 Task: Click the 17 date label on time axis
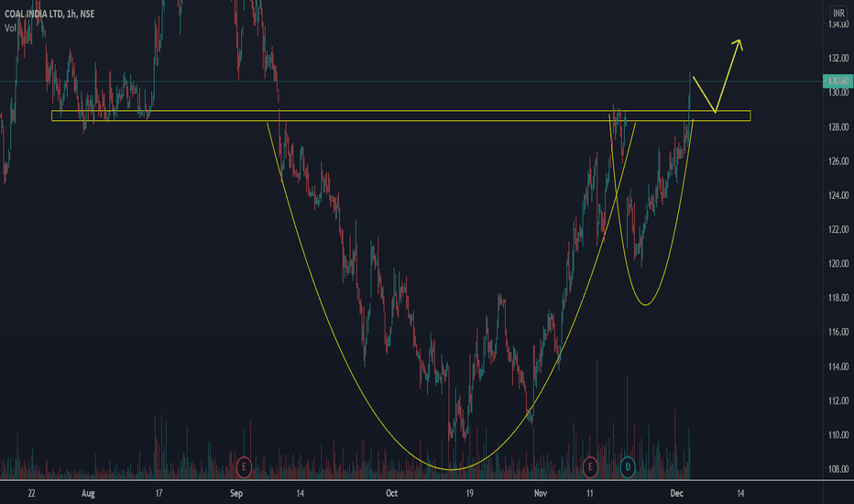tap(159, 494)
